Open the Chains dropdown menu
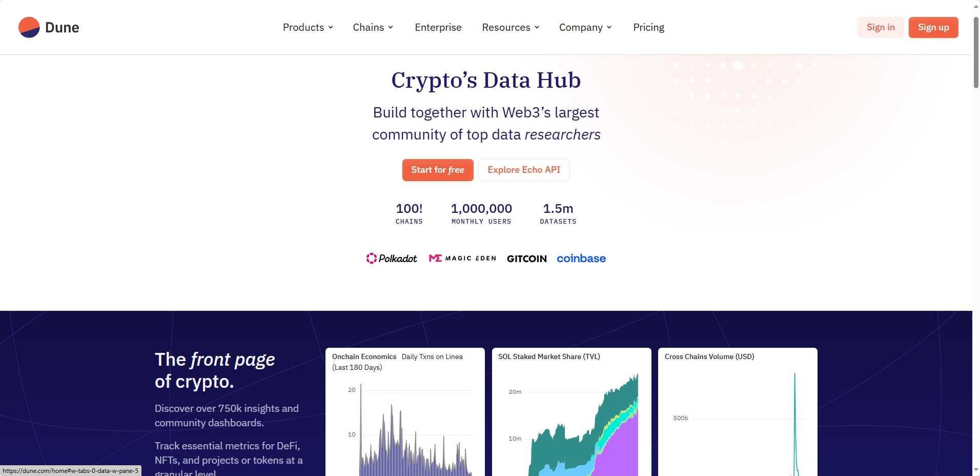980x476 pixels. (373, 28)
